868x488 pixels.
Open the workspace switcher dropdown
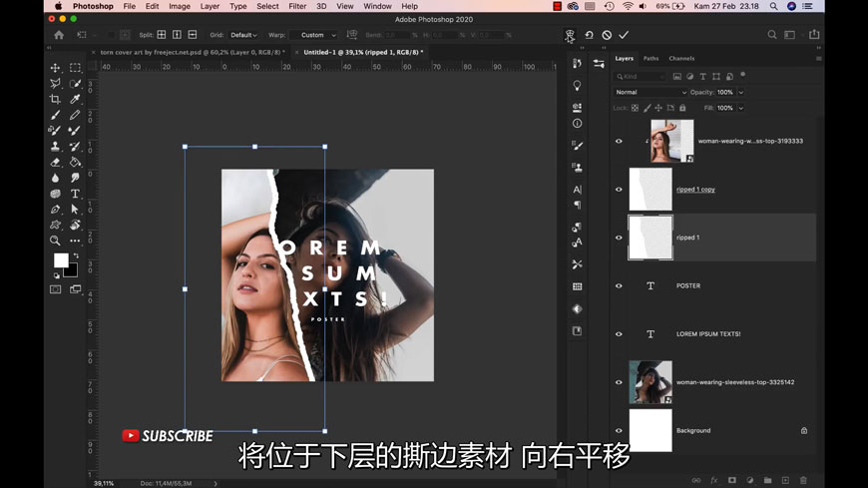[790, 35]
